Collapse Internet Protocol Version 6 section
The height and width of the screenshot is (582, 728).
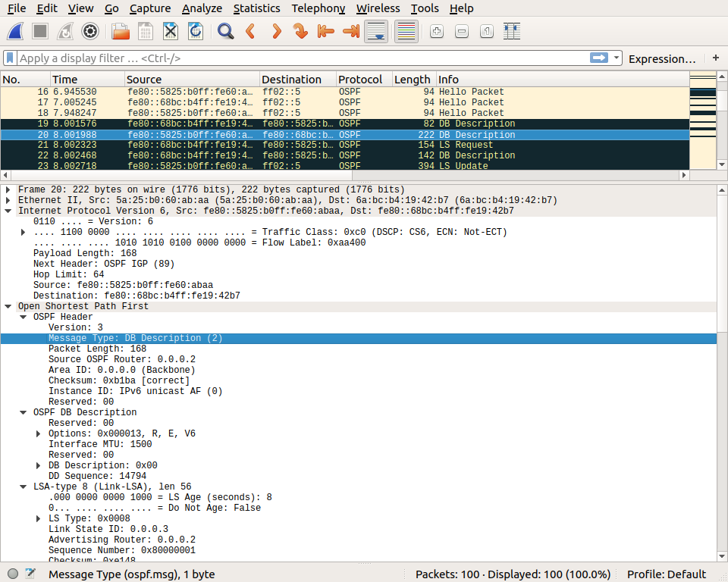coord(8,211)
